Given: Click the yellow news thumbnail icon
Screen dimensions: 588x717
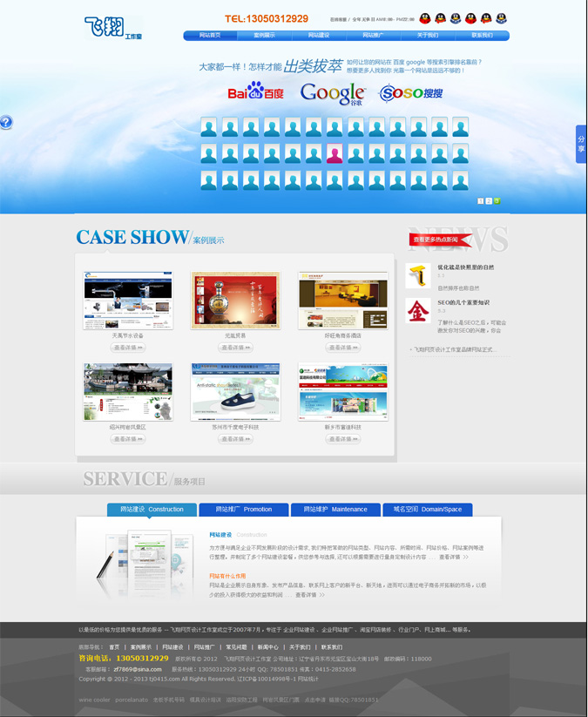Looking at the screenshot, I should coord(418,275).
